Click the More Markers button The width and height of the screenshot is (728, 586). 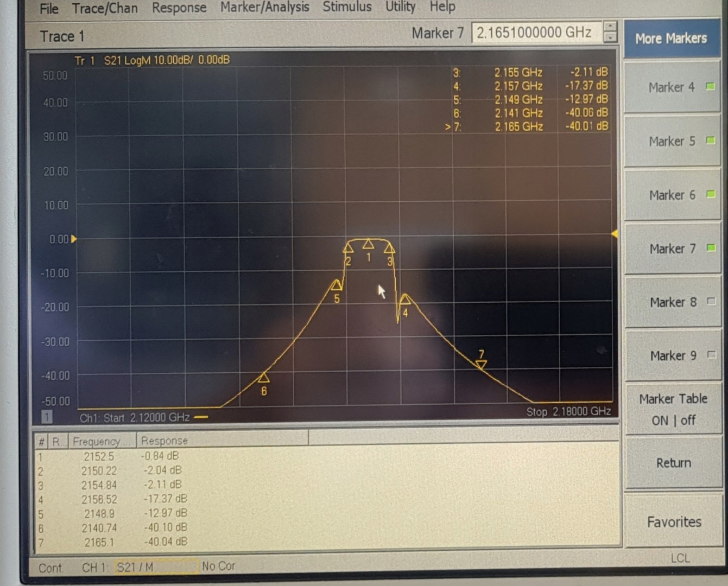tap(672, 38)
